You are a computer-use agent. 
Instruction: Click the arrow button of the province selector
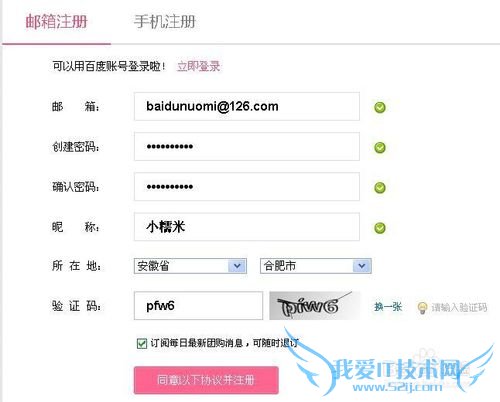(x=237, y=266)
